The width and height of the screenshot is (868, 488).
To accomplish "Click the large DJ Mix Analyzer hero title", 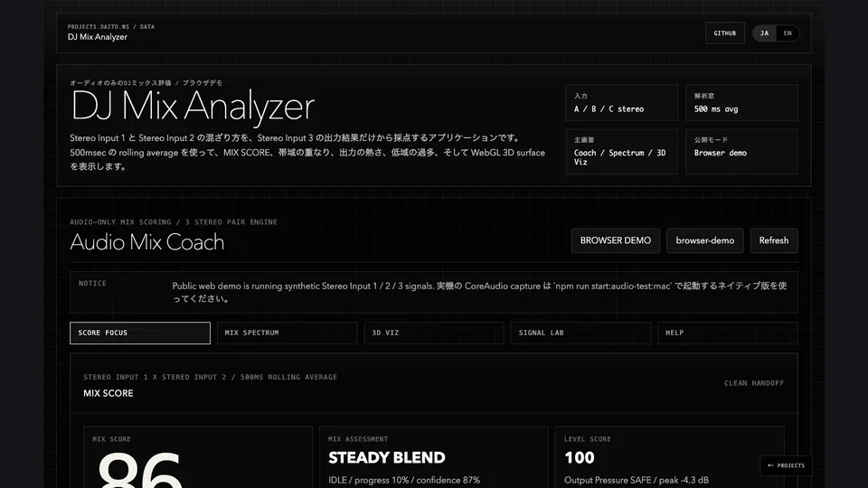I will pyautogui.click(x=193, y=107).
